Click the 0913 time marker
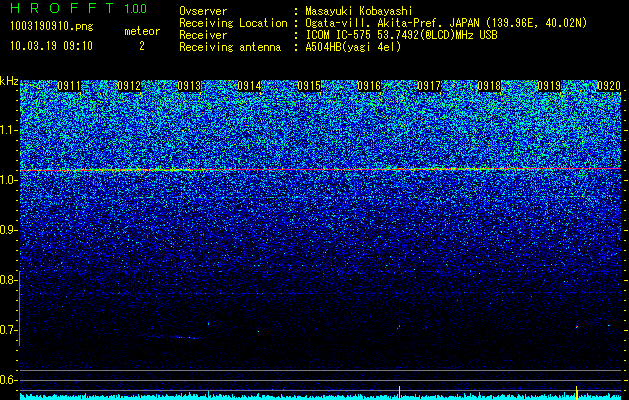The image size is (629, 400). point(189,86)
